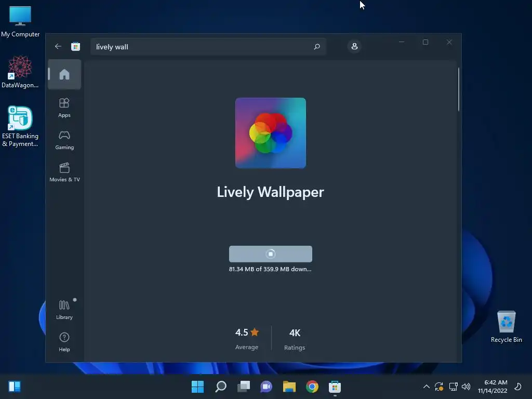Screen dimensions: 532x399
Task: Open the Home section in Store sidebar
Action: pos(64,74)
